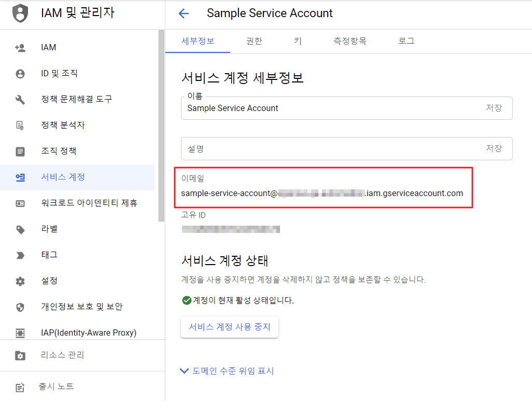The image size is (532, 401).
Task: Click the back arrow next to Sample Service Account
Action: click(184, 13)
